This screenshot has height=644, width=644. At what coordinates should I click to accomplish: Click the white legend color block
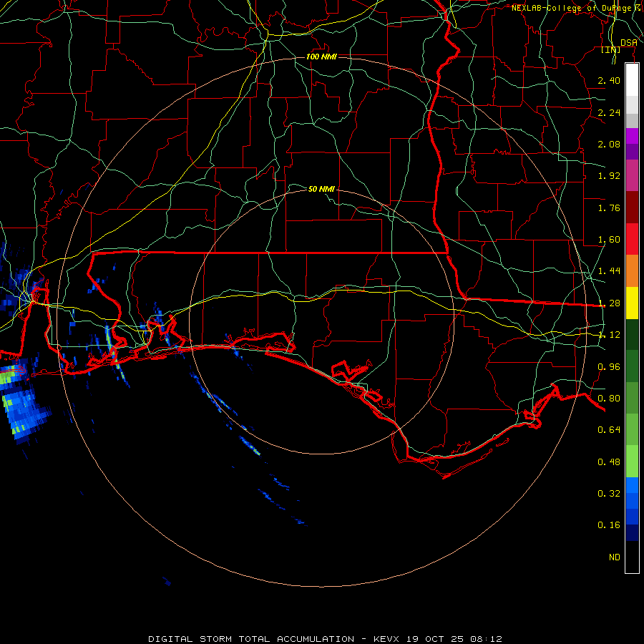(x=632, y=80)
